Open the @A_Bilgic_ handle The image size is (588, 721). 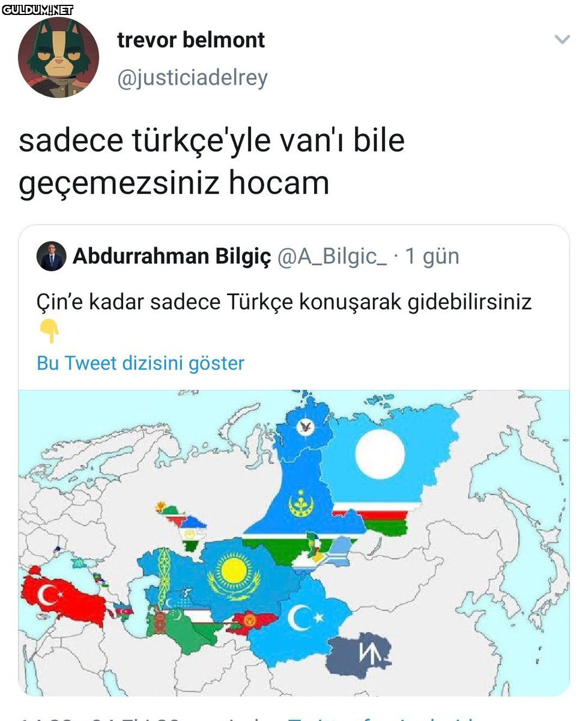pos(332,257)
